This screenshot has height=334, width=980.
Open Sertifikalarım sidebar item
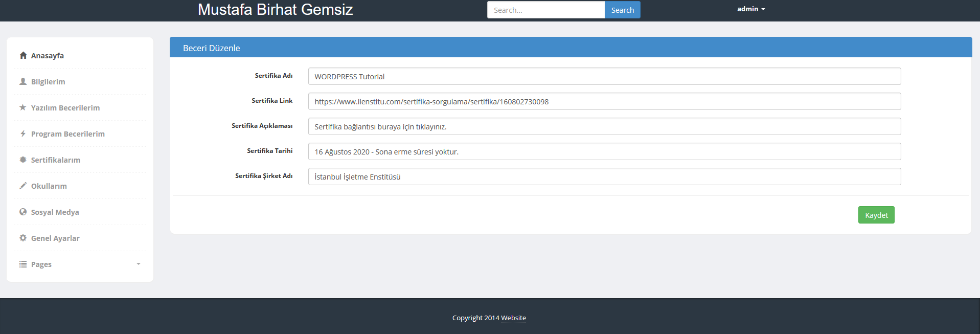tap(56, 160)
